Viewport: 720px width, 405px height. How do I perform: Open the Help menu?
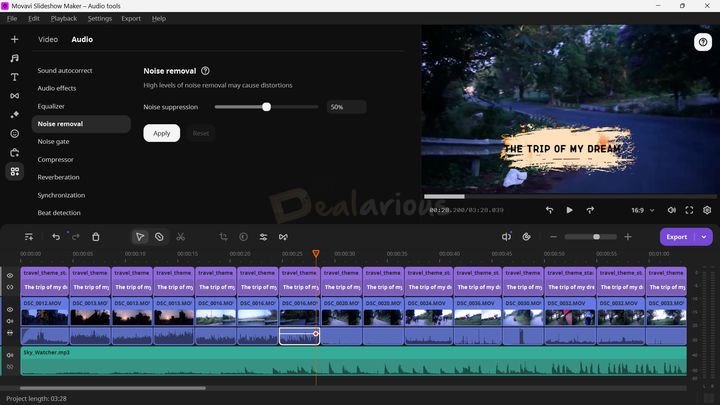coord(159,18)
